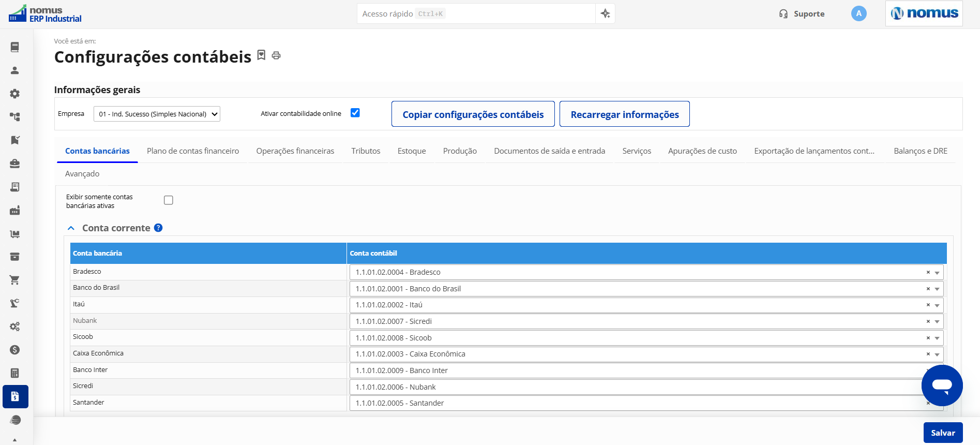Open the Apurações de custo tab
Viewport: 980px width, 445px height.
pos(702,151)
